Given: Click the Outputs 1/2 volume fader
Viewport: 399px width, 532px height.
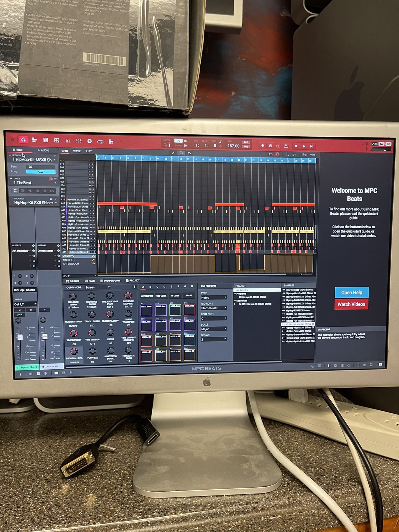Looking at the screenshot, I should [x=45, y=336].
